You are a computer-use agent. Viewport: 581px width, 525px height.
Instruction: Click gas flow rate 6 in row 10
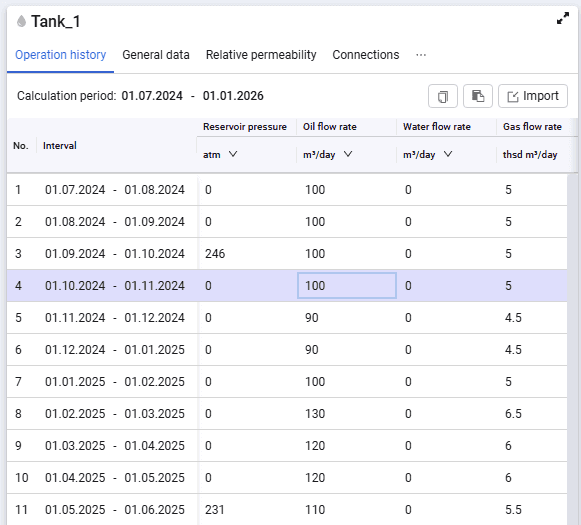point(508,478)
